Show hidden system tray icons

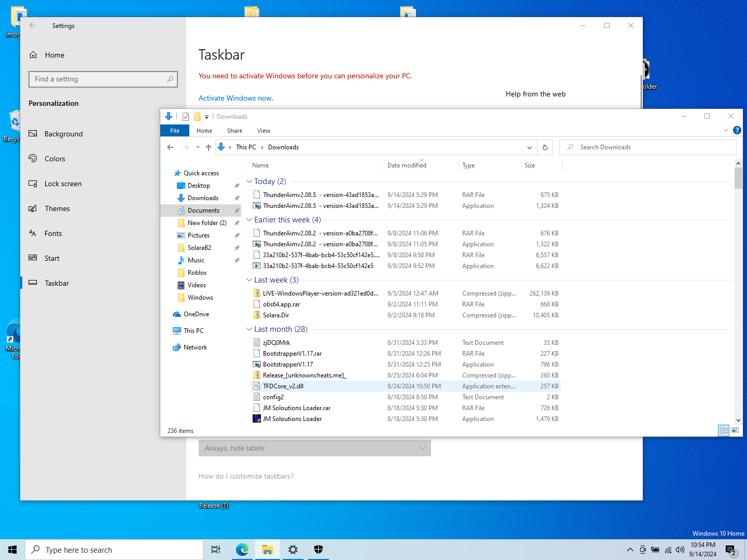click(x=630, y=550)
